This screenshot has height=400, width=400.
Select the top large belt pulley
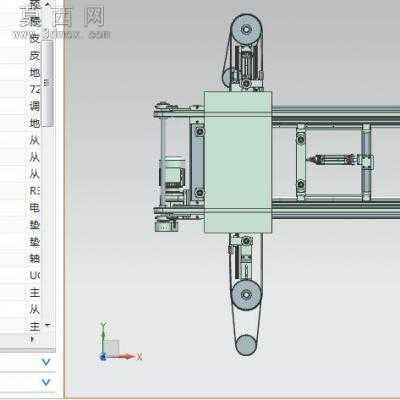[246, 30]
